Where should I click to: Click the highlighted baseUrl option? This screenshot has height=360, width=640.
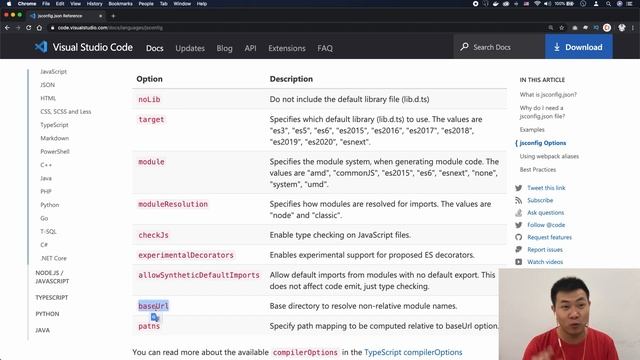153,306
